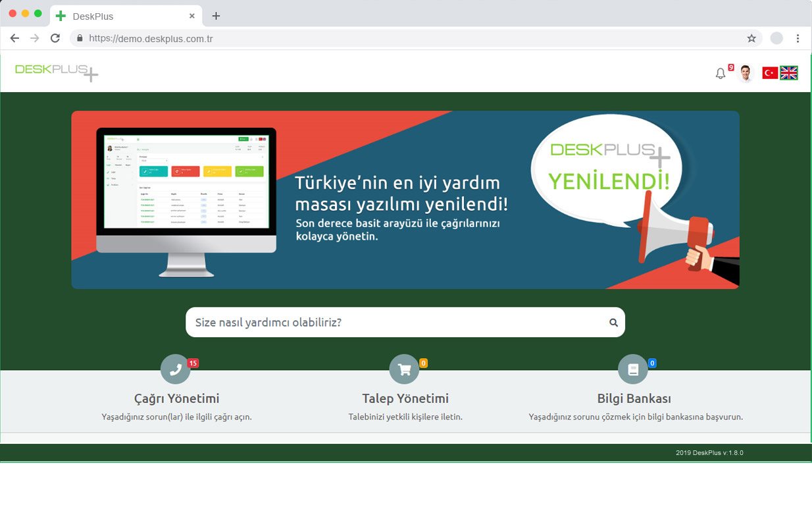Open the browser menu with three dots
812x509 pixels.
pyautogui.click(x=798, y=38)
